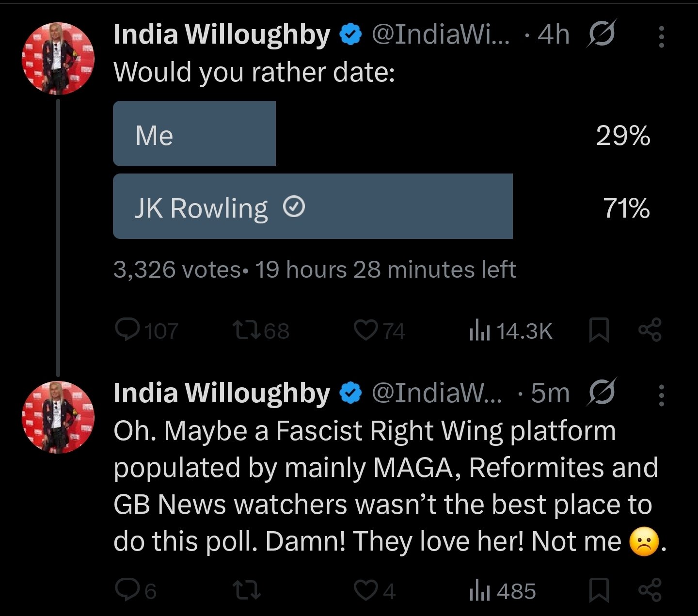Screen dimensions: 698x616
Task: Select the "JK Rowling" poll option
Action: pos(313,207)
